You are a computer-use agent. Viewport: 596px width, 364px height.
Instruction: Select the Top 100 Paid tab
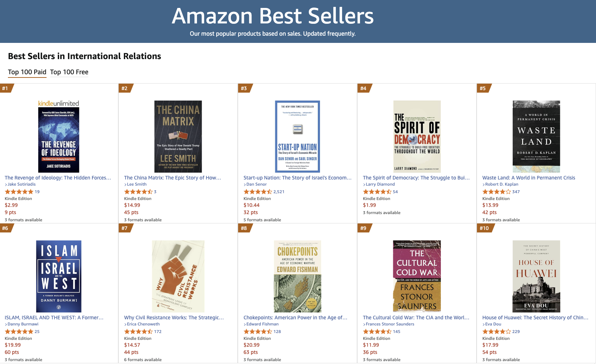click(x=27, y=72)
